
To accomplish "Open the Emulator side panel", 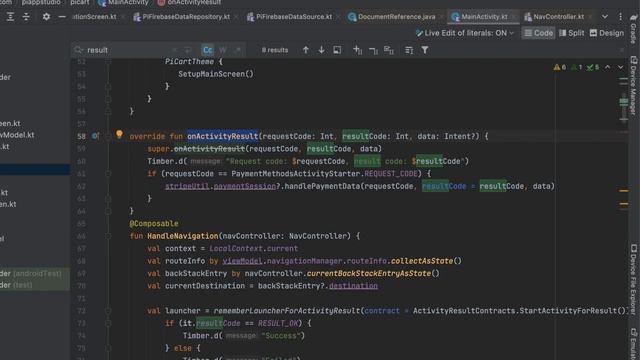I will (x=633, y=344).
